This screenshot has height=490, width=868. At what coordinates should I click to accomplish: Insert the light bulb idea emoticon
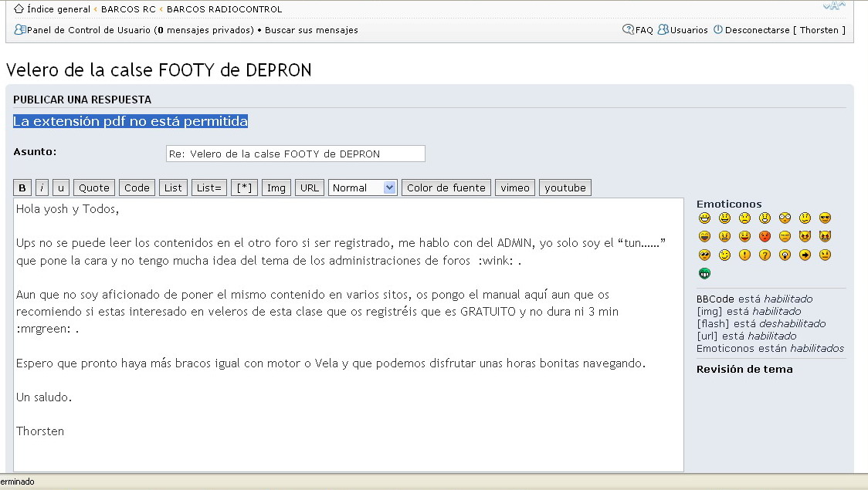(x=785, y=255)
